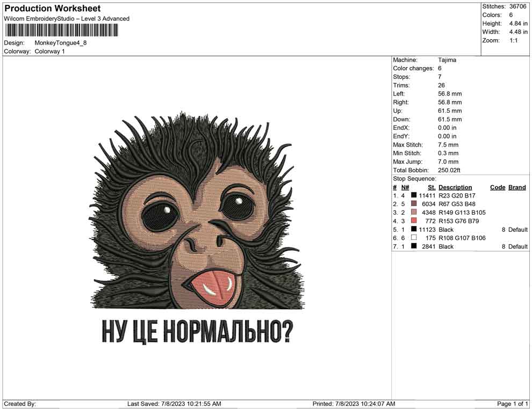
Task: Click the stitch count "4348" in stop 3
Action: [428, 213]
